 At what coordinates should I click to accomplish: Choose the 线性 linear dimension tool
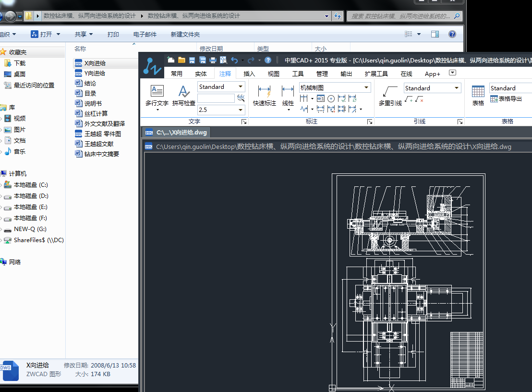click(x=288, y=95)
